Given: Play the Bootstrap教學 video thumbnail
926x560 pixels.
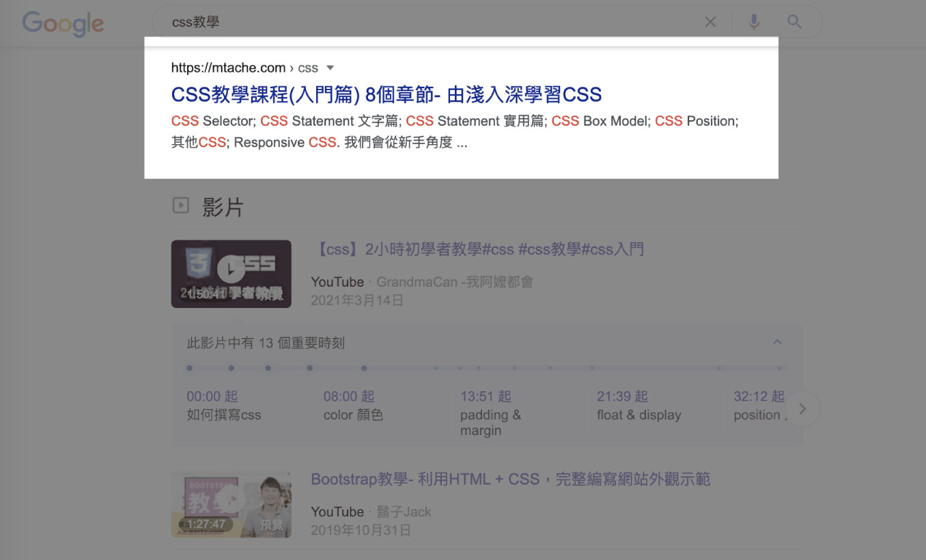Looking at the screenshot, I should click(231, 504).
